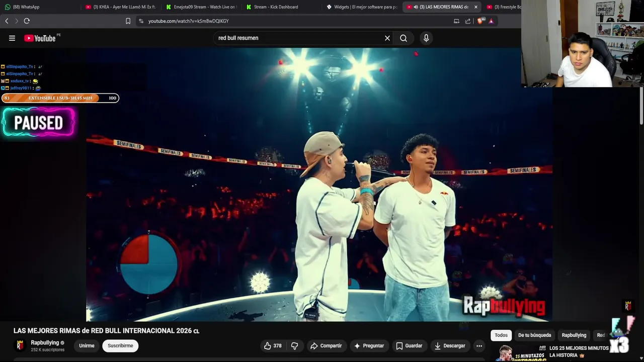
Task: Subscribe with the Suscribirme button
Action: click(120, 346)
